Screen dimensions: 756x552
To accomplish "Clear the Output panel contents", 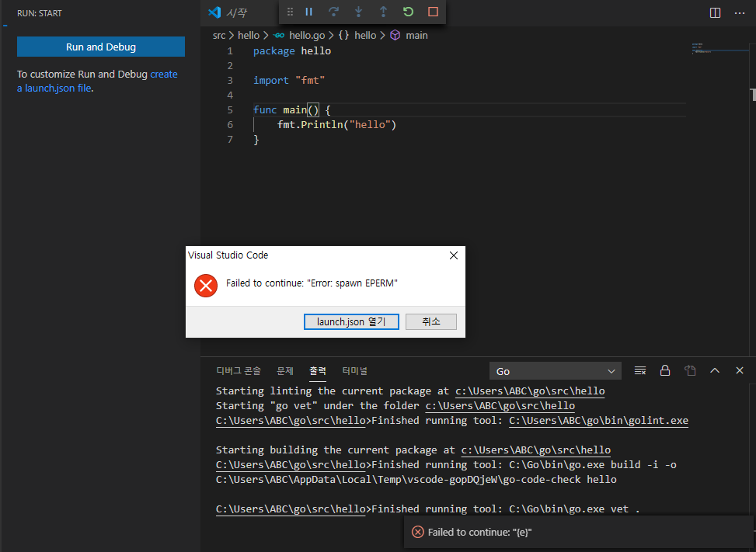I will 640,370.
